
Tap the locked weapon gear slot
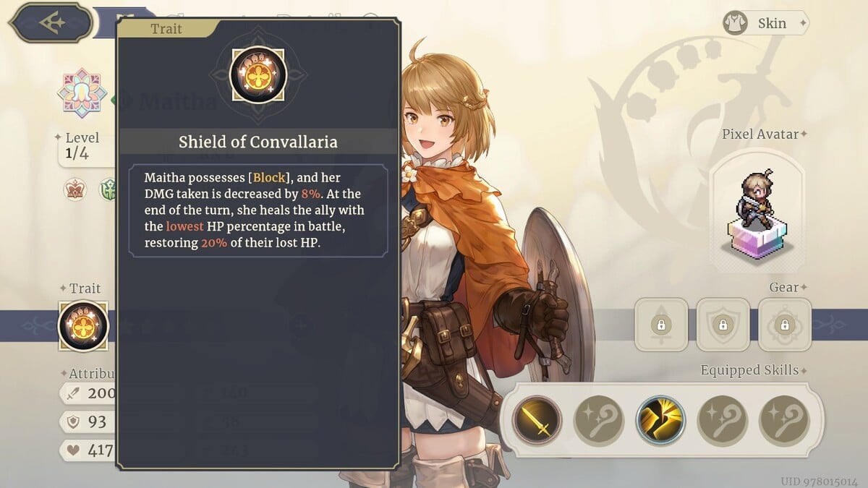pos(660,325)
